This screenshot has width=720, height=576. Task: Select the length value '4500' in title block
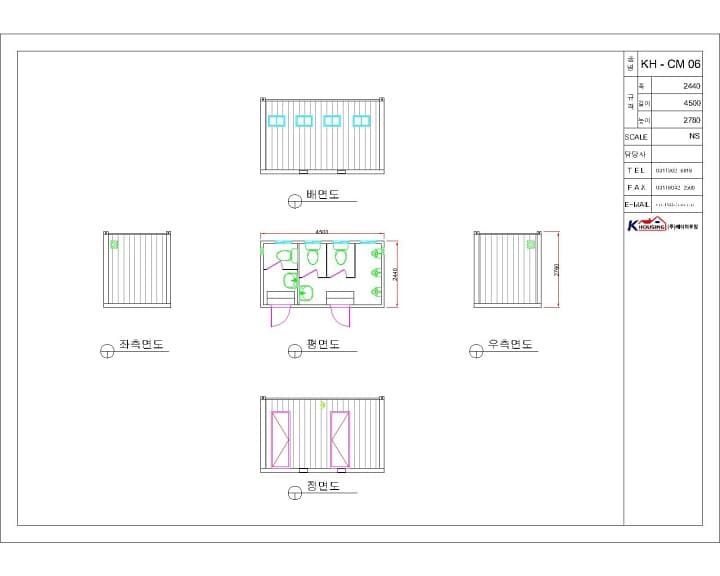click(x=692, y=103)
